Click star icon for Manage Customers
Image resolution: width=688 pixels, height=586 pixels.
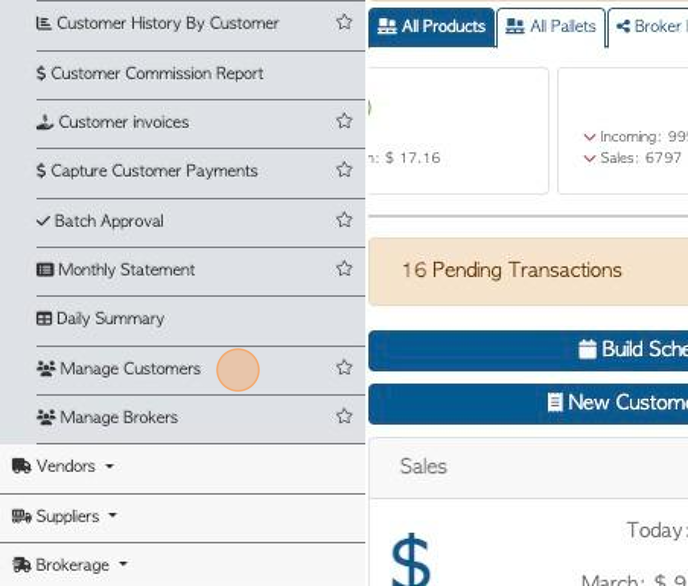point(344,368)
